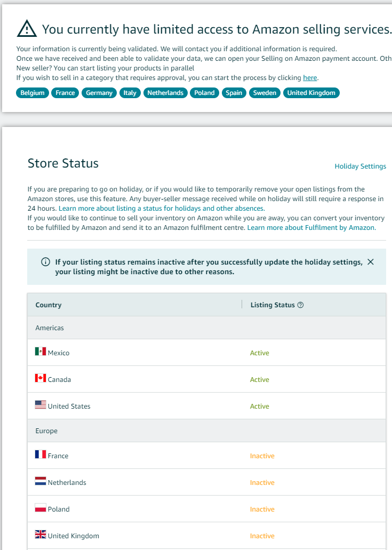Click United States' Active status

pos(259,406)
